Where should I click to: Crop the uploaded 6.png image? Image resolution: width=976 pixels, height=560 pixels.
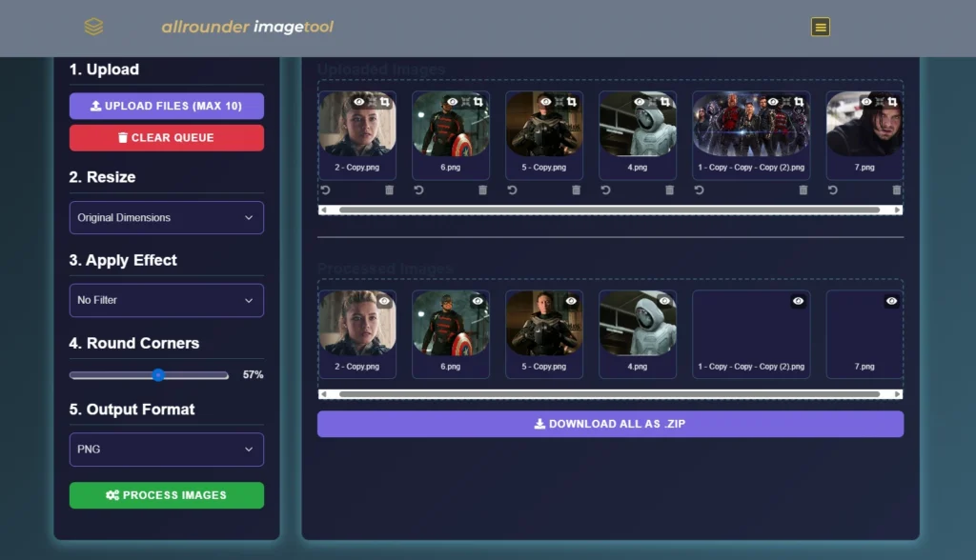pyautogui.click(x=478, y=101)
